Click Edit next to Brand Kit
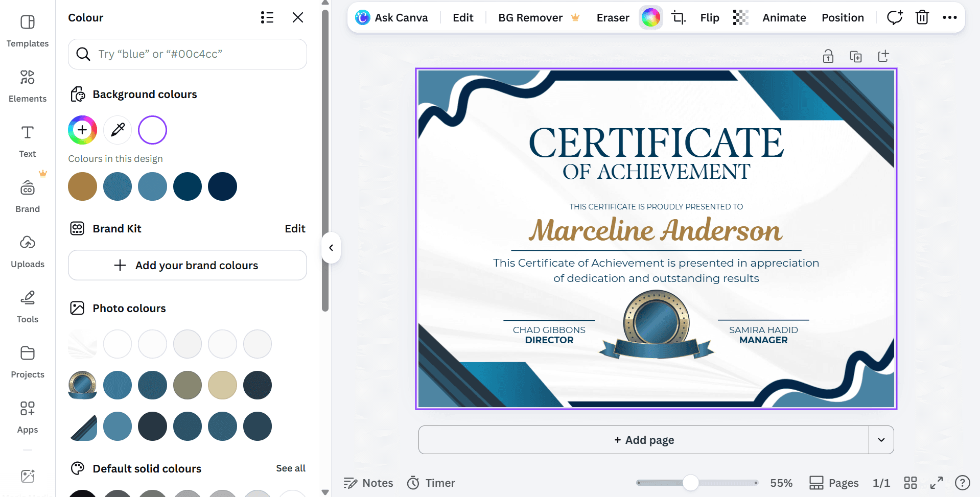 (295, 228)
